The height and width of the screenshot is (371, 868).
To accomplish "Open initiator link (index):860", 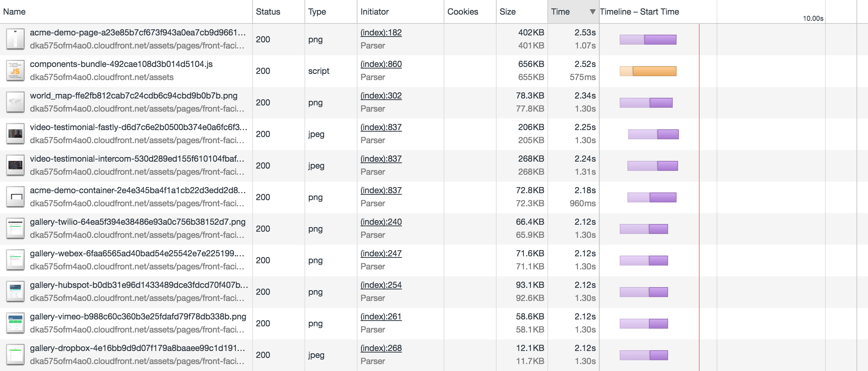I will [381, 64].
